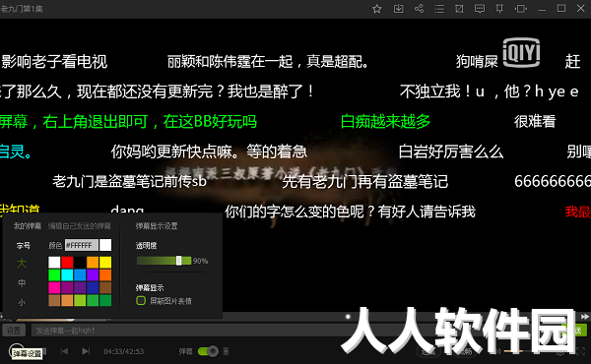The height and width of the screenshot is (364, 591).
Task: Click the iQIYI logo on video
Action: pyautogui.click(x=521, y=52)
